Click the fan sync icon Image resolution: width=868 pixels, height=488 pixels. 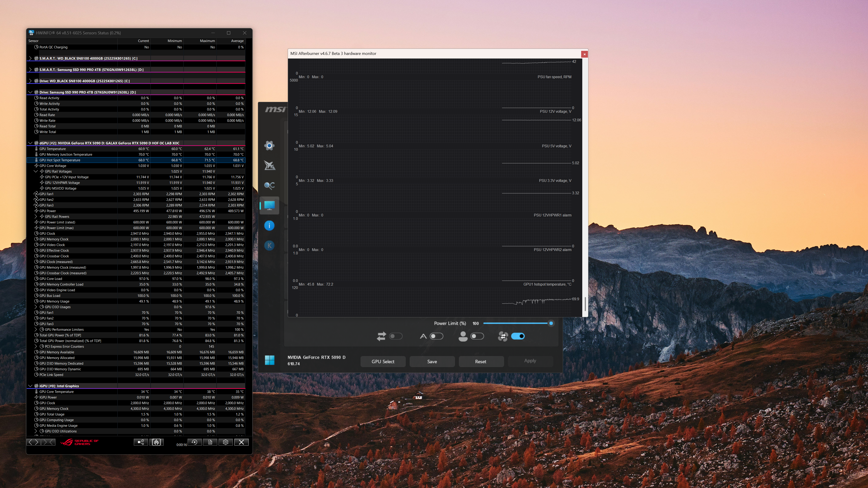503,336
